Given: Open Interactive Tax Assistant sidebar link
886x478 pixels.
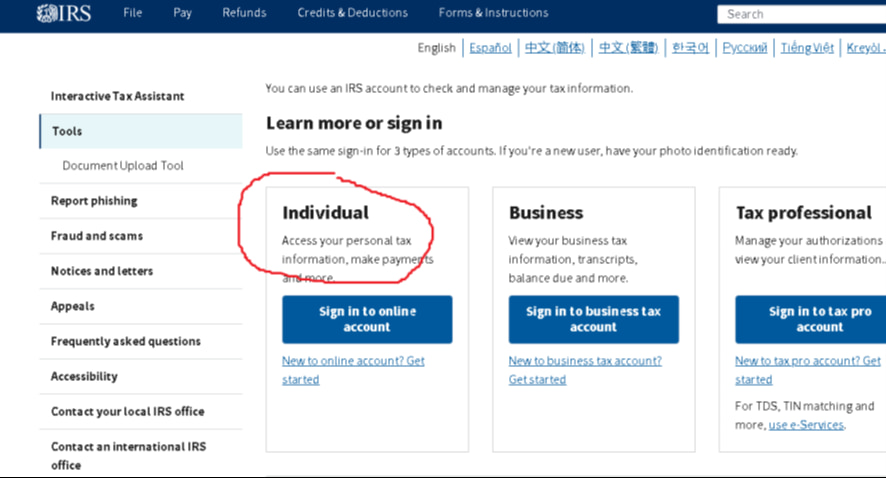Looking at the screenshot, I should click(x=117, y=96).
